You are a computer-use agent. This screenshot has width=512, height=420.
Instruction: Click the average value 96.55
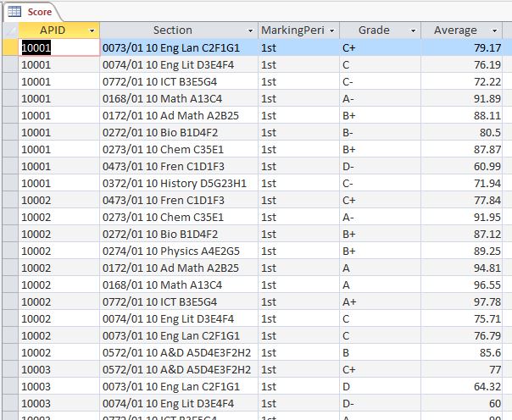pyautogui.click(x=487, y=285)
